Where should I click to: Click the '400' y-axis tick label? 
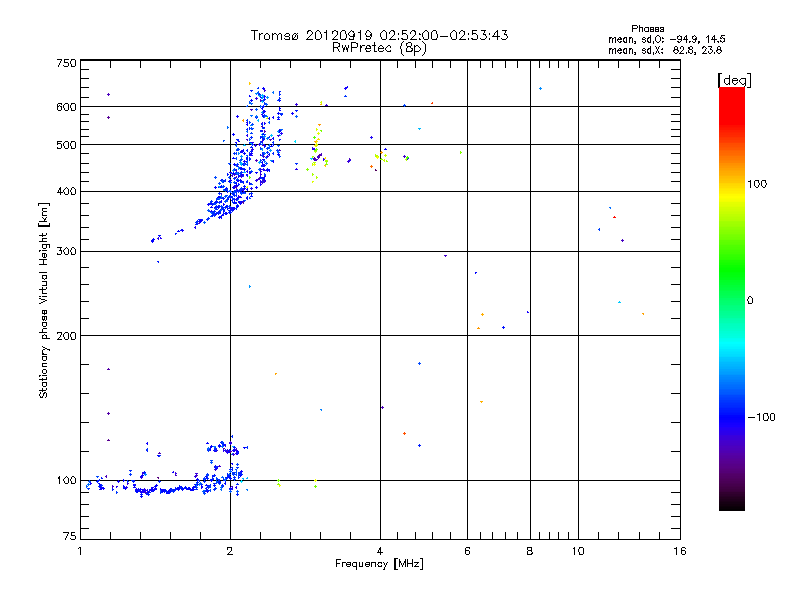click(x=66, y=191)
